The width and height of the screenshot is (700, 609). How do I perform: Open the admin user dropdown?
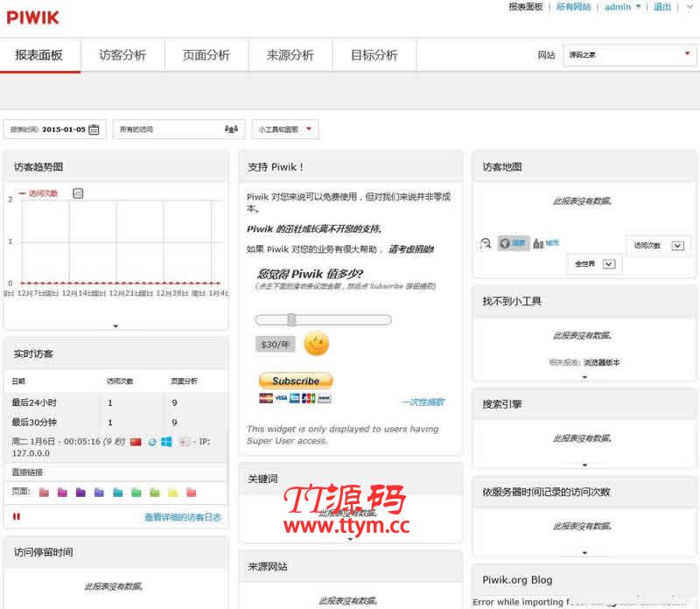coord(622,7)
